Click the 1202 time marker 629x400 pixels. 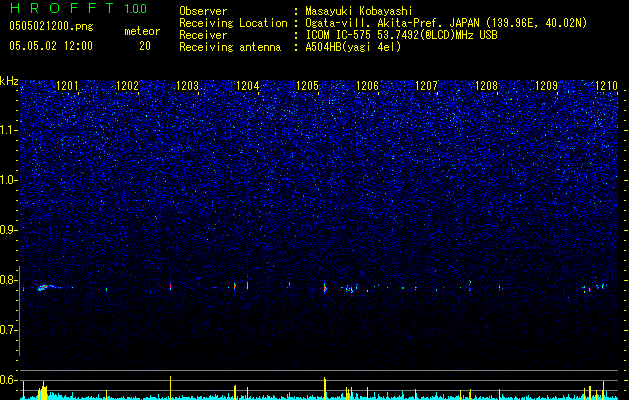[127, 86]
